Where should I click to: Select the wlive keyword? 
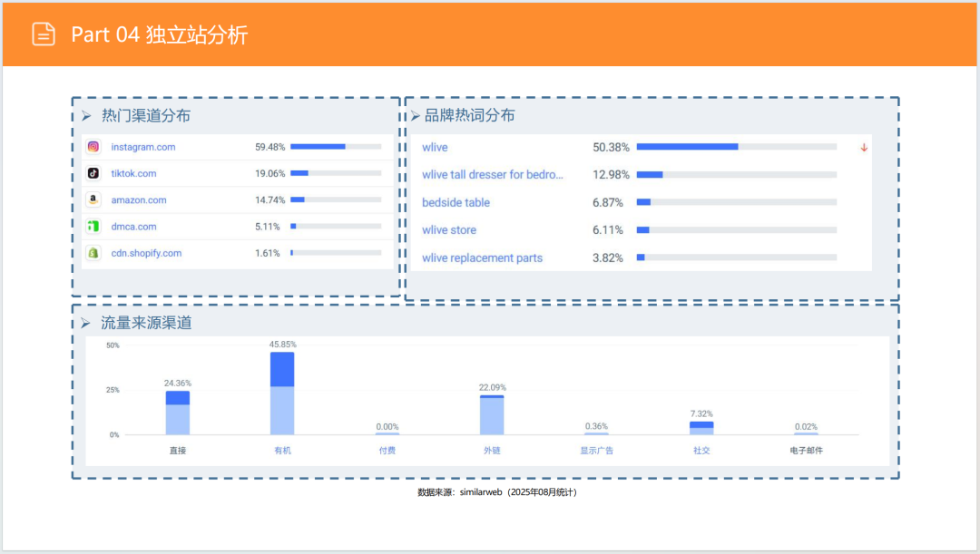pyautogui.click(x=435, y=148)
